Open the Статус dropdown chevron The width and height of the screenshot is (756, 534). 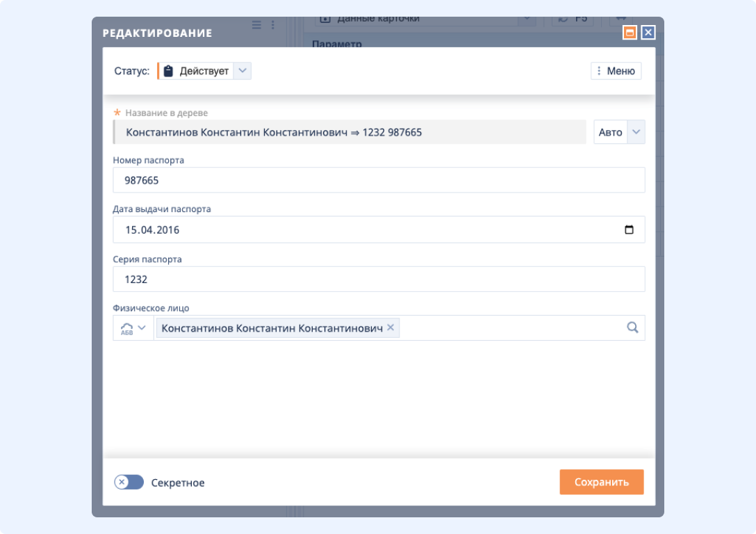click(x=243, y=70)
